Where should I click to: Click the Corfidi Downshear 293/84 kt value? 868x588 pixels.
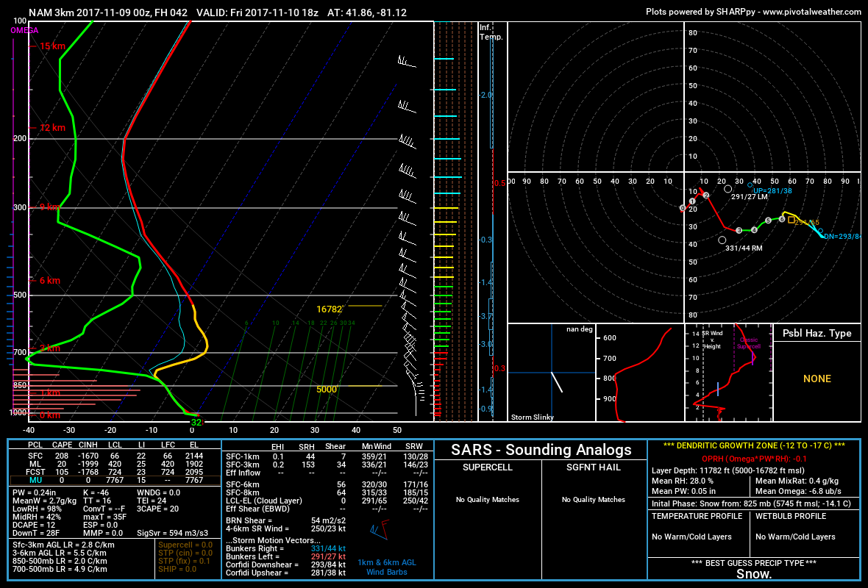[x=328, y=564]
